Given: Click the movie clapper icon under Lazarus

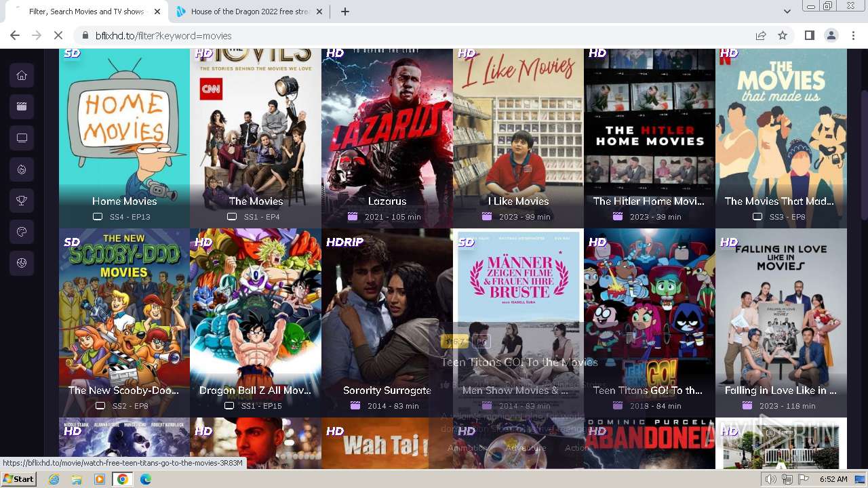Looking at the screenshot, I should [x=352, y=217].
